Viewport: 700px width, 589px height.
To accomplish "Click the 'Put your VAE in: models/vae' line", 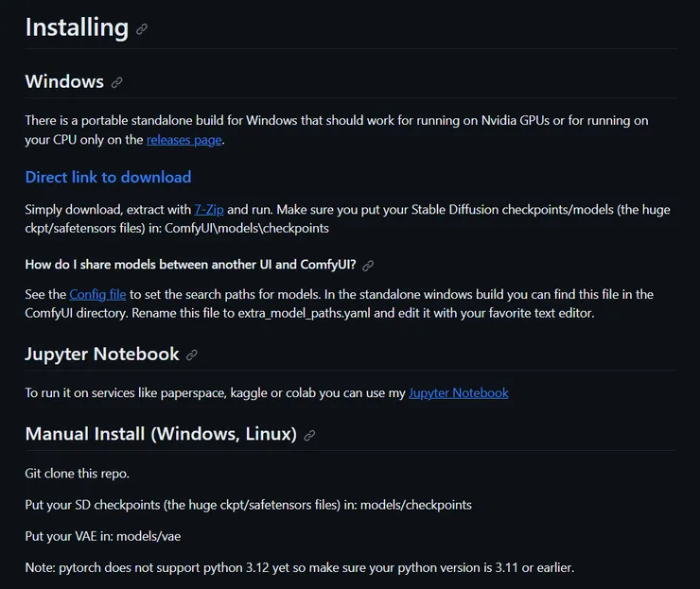I will 102,536.
